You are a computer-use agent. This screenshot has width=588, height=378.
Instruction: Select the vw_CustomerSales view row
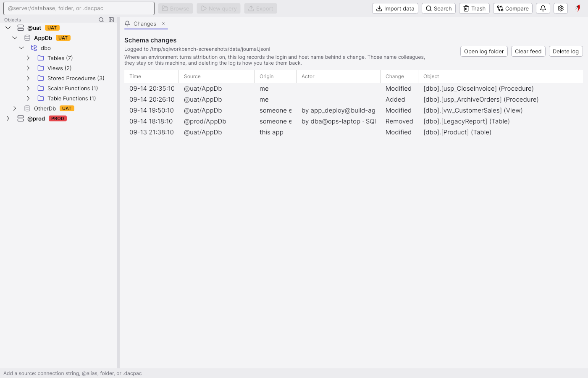point(354,110)
